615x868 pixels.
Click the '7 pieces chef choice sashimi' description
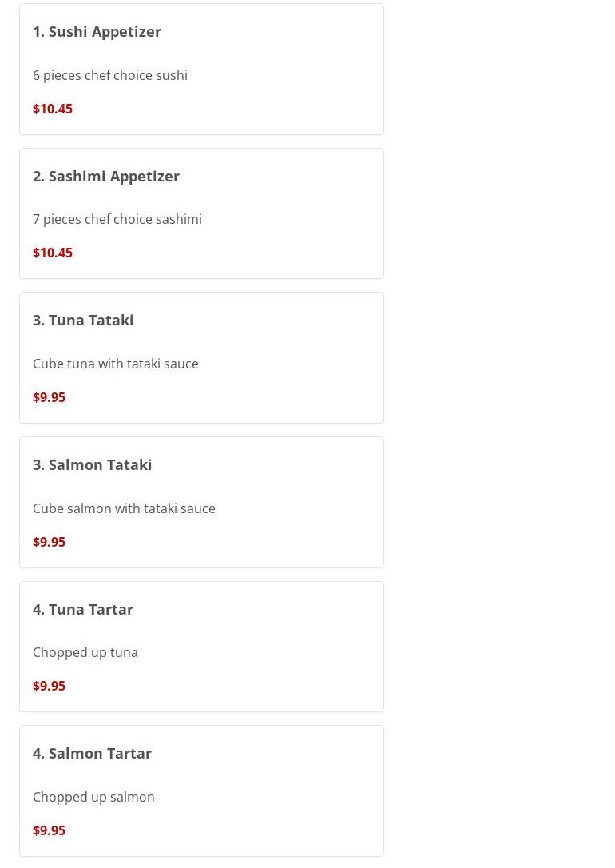[x=117, y=219]
